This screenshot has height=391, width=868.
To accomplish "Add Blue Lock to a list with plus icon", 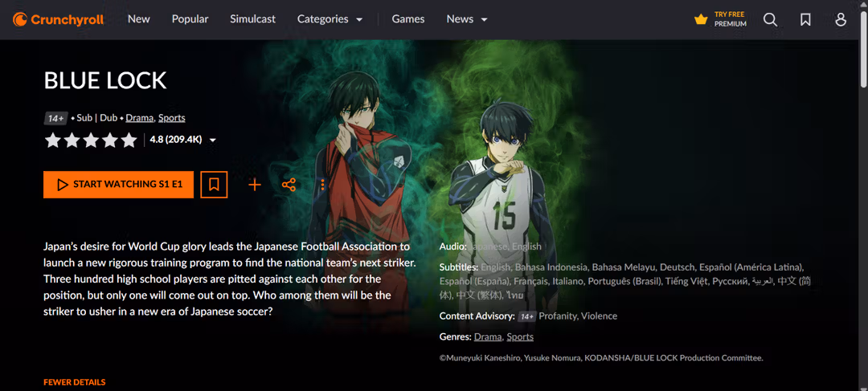I will [255, 185].
